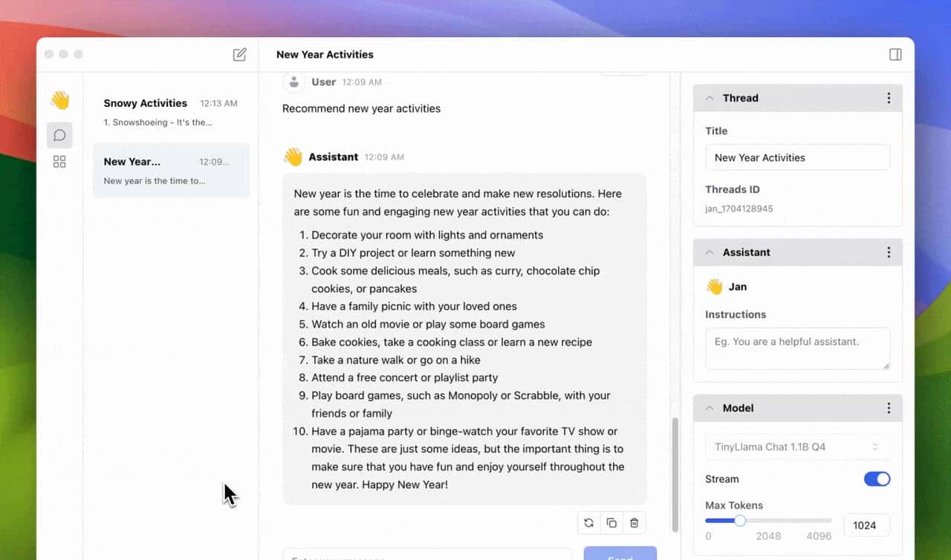Open the Assistant section three-dot menu
The image size is (951, 560).
[889, 253]
